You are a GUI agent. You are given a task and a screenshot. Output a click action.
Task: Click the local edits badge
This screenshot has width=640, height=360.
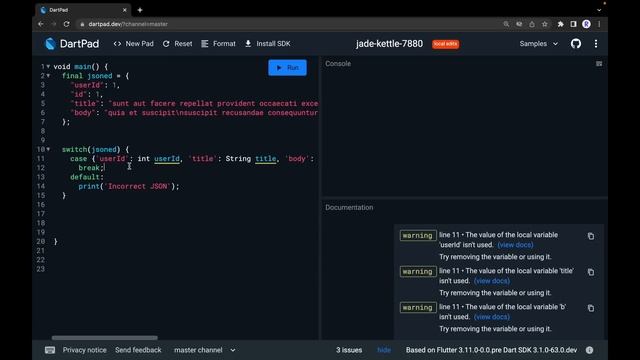coord(445,44)
